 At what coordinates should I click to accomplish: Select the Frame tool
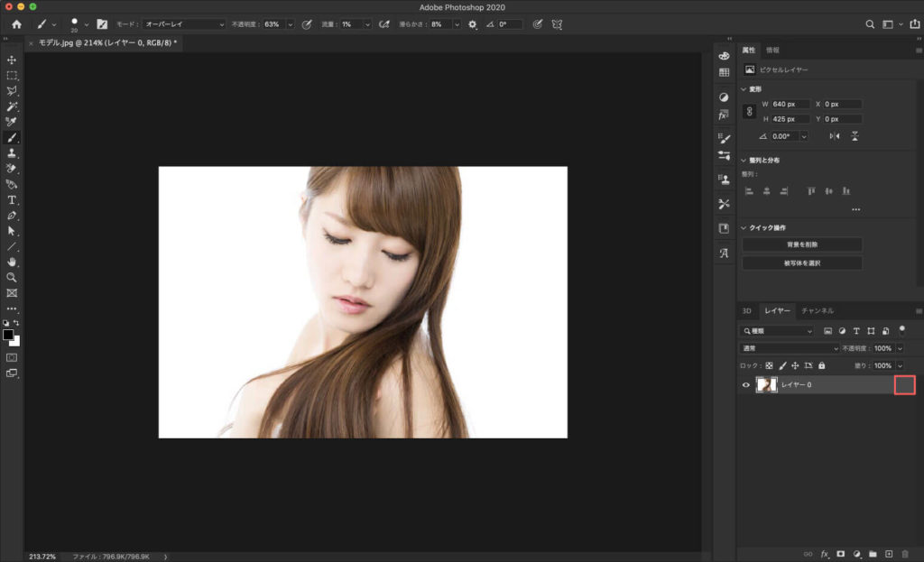(x=12, y=293)
